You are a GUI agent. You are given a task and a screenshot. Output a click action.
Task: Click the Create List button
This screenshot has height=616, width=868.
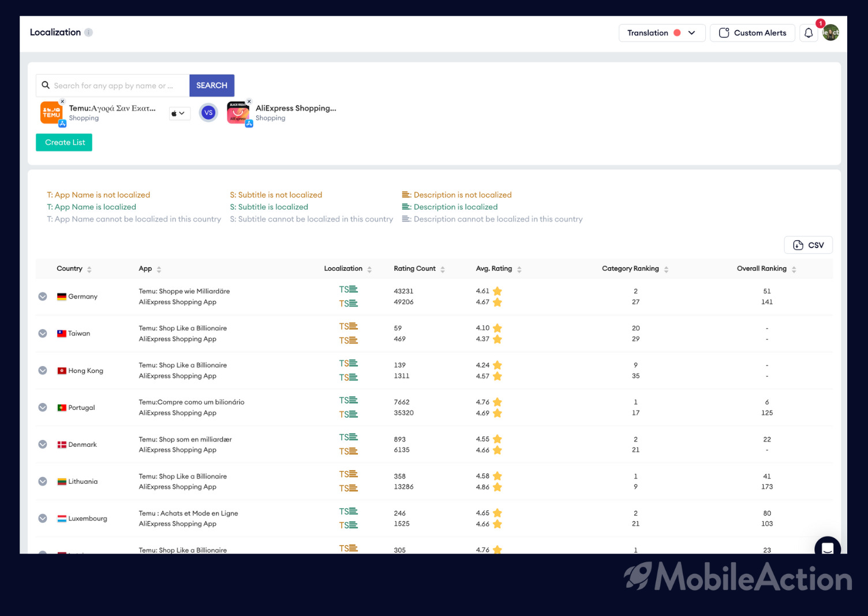click(64, 143)
